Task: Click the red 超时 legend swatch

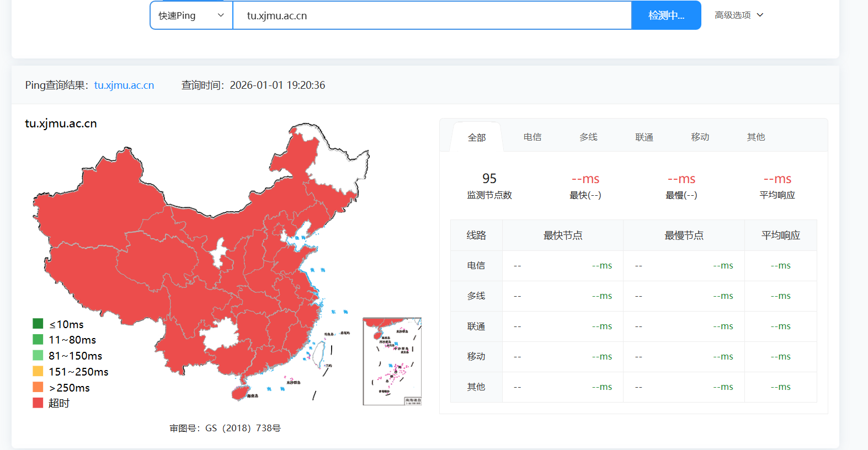Action: pyautogui.click(x=38, y=403)
